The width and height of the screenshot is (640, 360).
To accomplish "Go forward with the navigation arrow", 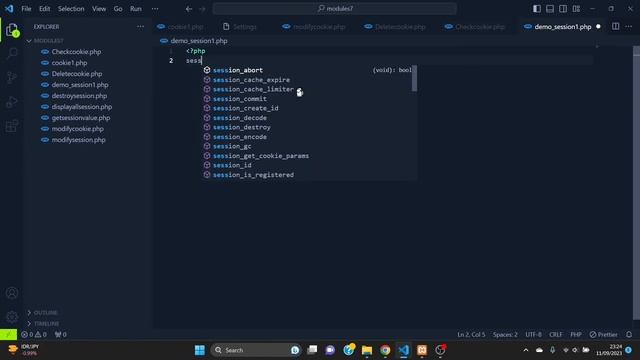I will pyautogui.click(x=202, y=9).
